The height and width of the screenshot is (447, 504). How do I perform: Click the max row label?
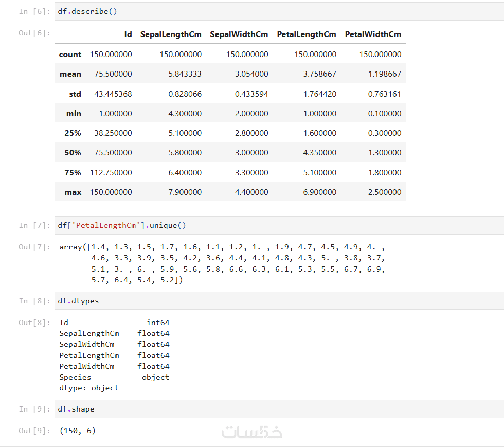coord(73,192)
